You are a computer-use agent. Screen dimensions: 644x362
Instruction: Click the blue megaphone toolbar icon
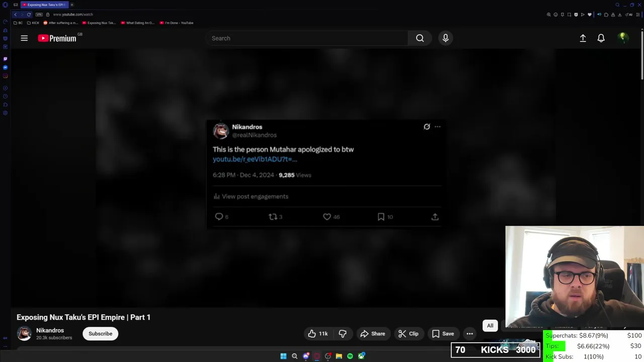pyautogui.click(x=599, y=15)
